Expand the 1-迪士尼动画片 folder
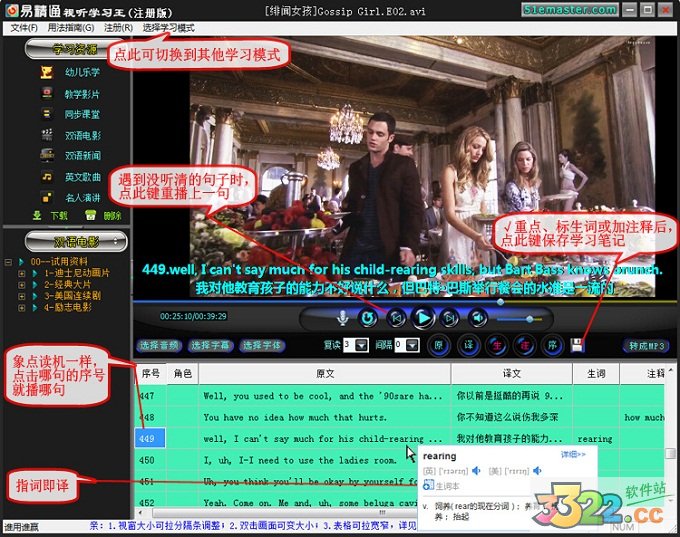Screen dimensions: 680x537 click(21, 273)
